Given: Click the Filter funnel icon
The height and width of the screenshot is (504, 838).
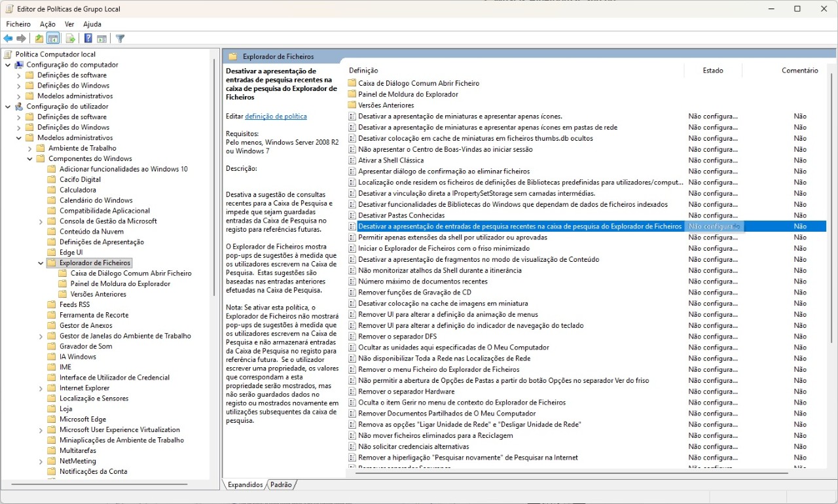Looking at the screenshot, I should [x=120, y=39].
